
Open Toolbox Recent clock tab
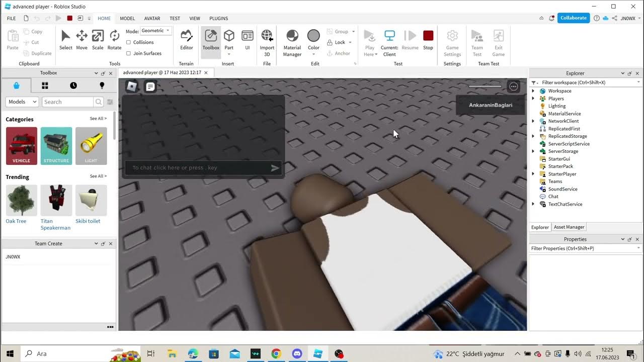pyautogui.click(x=73, y=85)
